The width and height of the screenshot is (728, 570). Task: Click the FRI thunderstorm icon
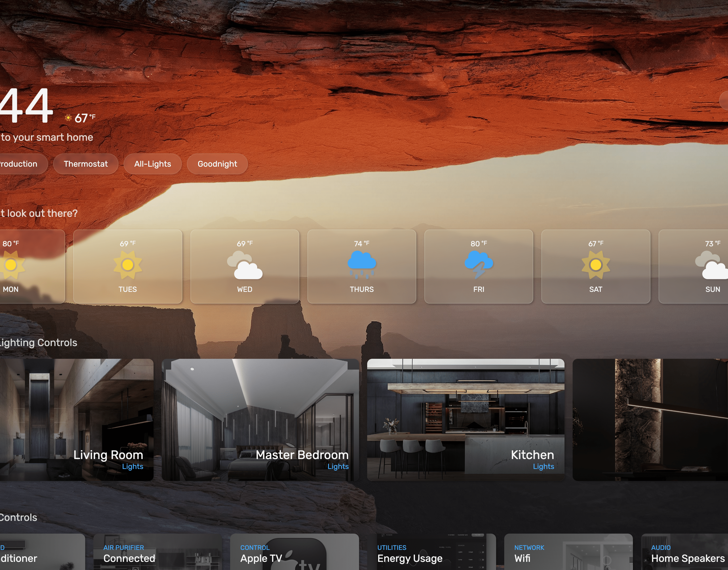point(479,265)
